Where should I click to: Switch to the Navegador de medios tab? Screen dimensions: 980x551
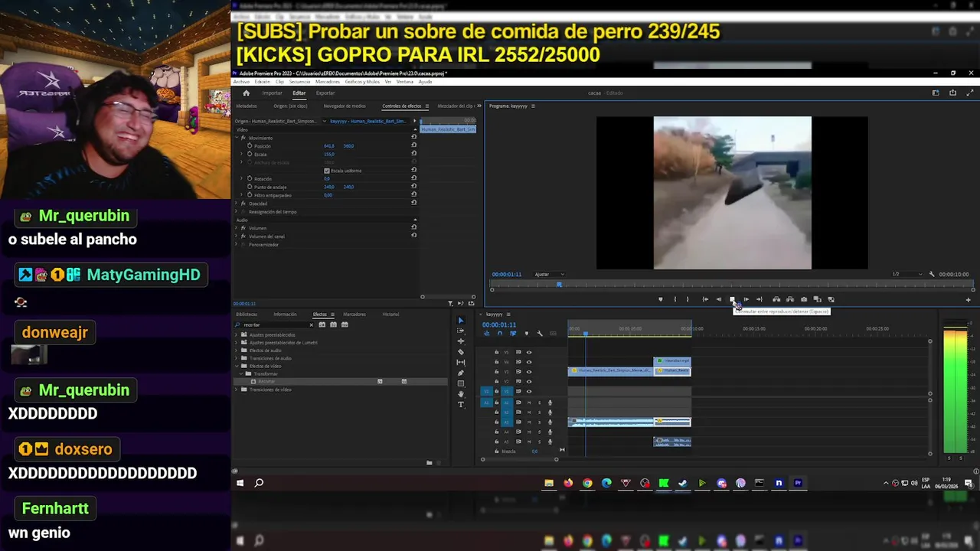[x=345, y=106]
